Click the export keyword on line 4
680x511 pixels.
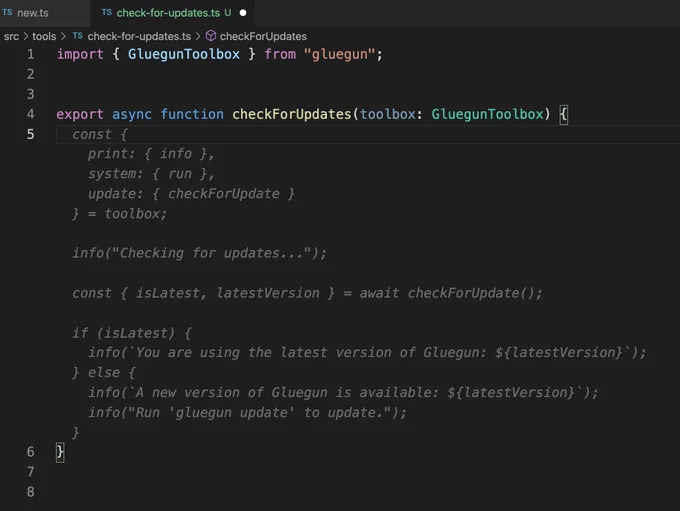[80, 114]
